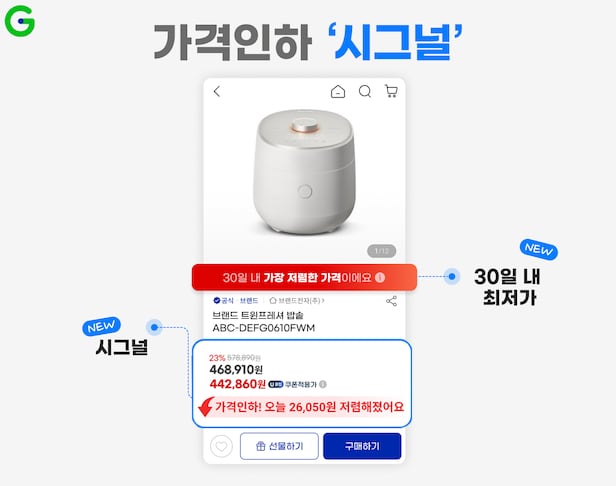Open the search magnifier icon
616x486 pixels.
coord(365,92)
